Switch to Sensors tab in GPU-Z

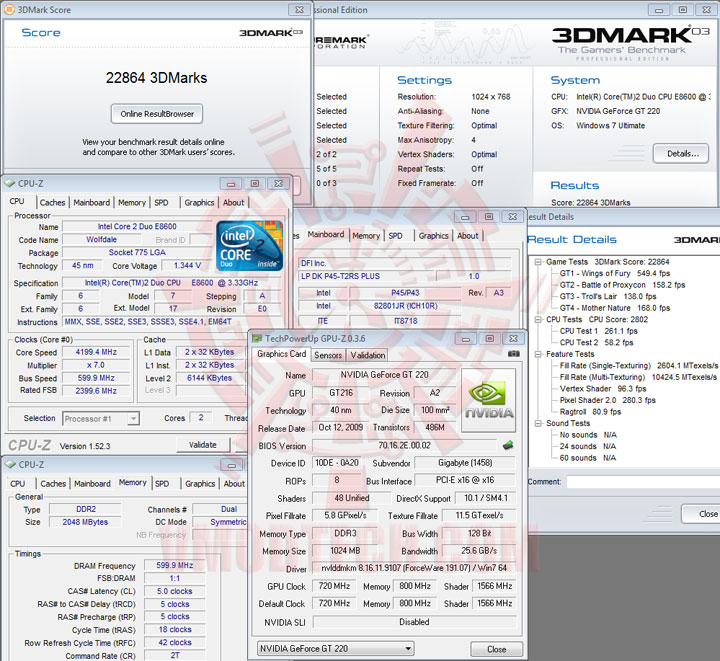click(328, 355)
